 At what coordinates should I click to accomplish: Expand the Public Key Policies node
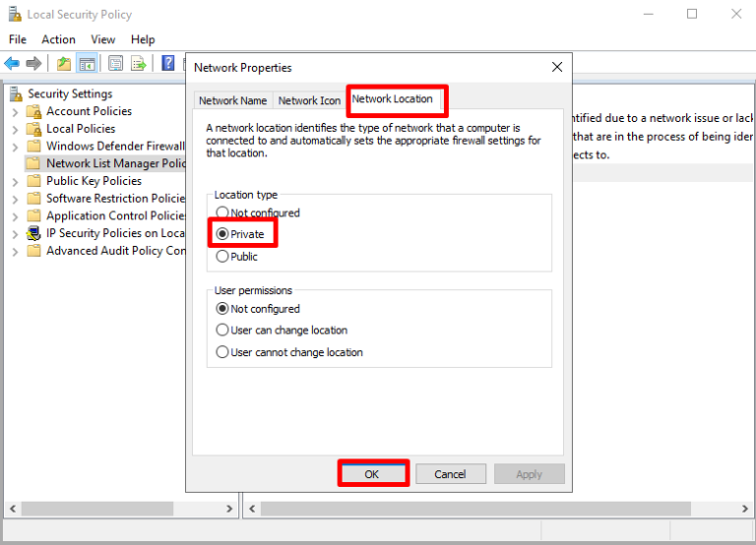point(15,181)
